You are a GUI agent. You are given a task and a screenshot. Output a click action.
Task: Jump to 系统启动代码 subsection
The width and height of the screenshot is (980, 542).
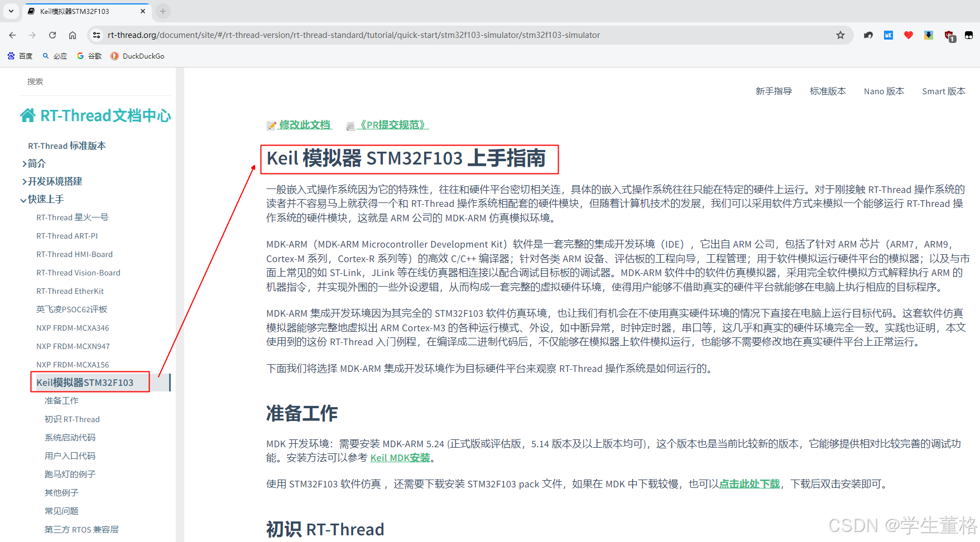tap(70, 438)
